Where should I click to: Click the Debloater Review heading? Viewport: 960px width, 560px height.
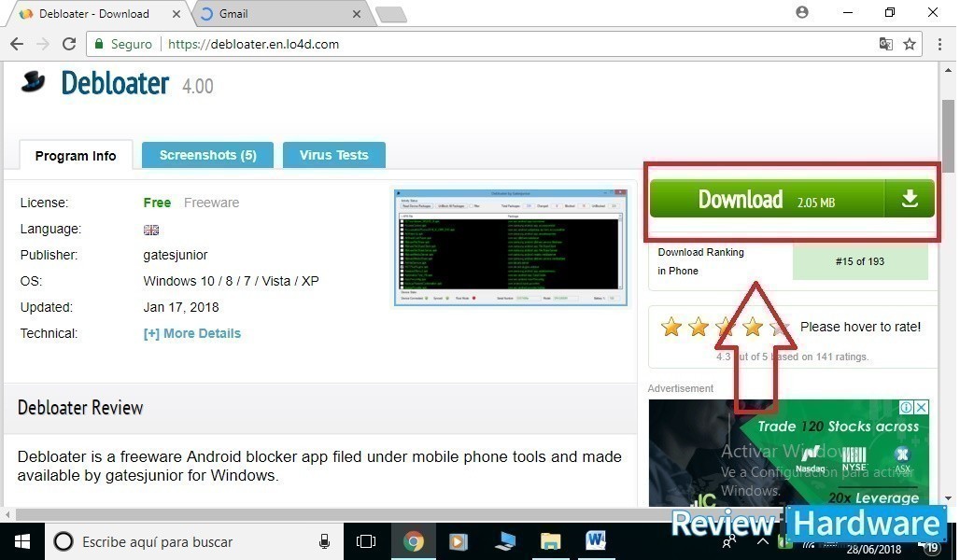click(x=80, y=408)
